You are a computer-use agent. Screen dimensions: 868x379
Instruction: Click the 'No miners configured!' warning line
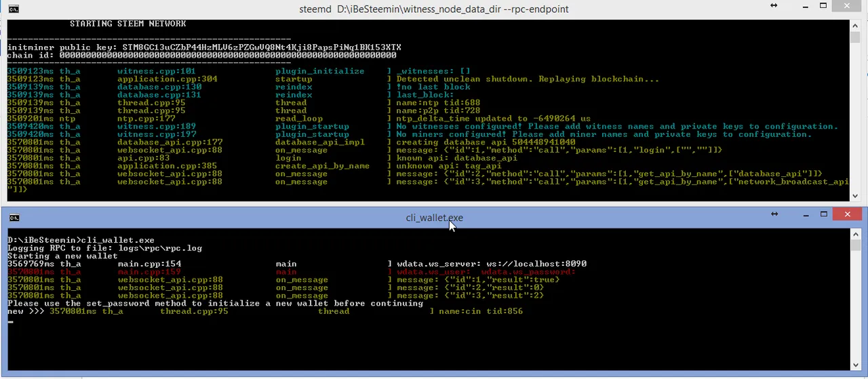(604, 134)
